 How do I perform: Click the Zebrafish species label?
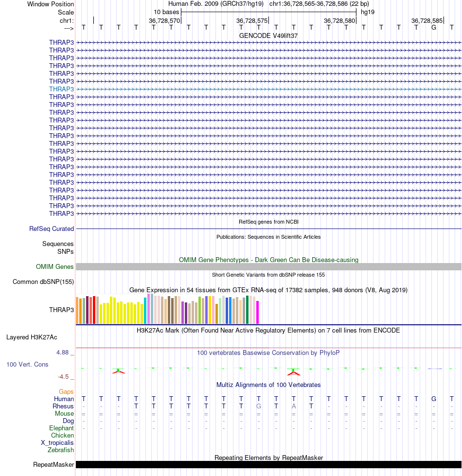coord(61,450)
